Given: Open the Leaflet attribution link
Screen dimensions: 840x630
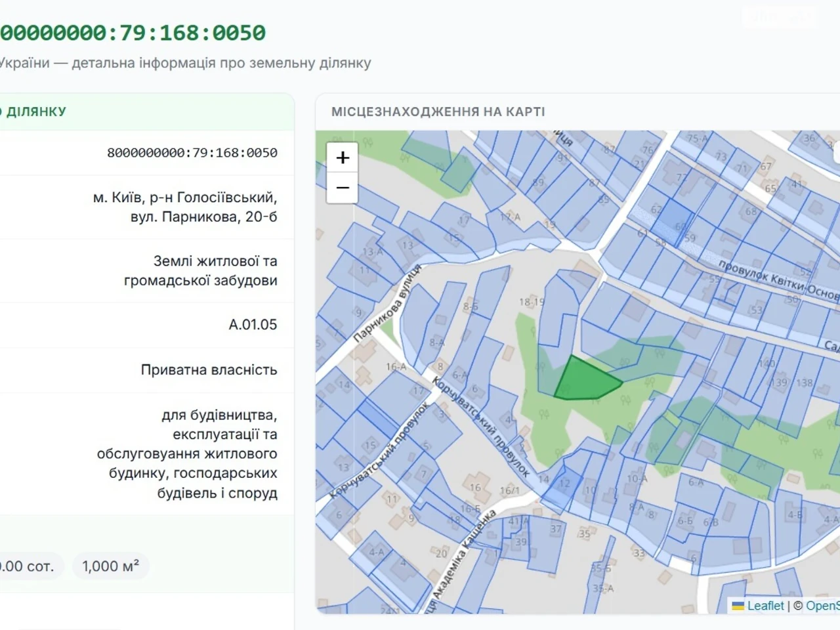Looking at the screenshot, I should pos(765,606).
